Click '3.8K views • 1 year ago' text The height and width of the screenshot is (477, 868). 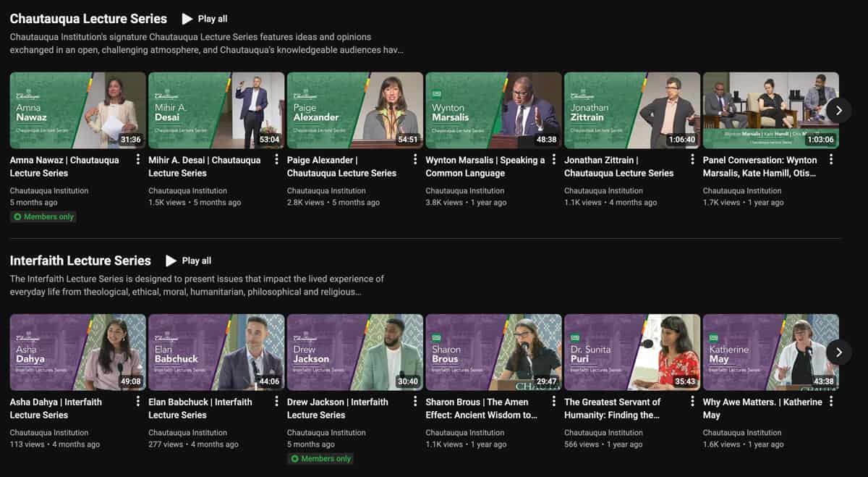click(467, 203)
